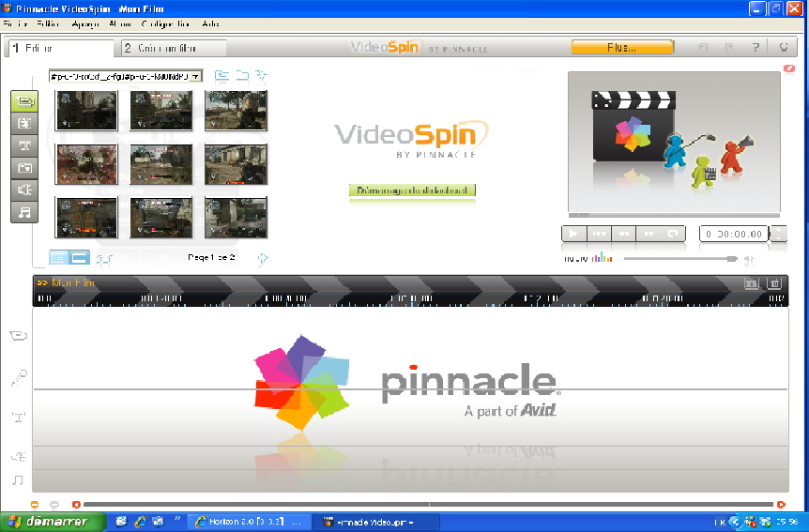Click the video track camera icon
809x532 pixels.
pyautogui.click(x=18, y=336)
